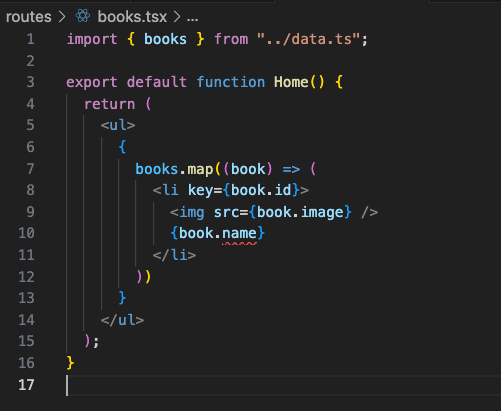Expand the breadcrumb ellipsis symbols
Screen dimensions: 501x411
(x=192, y=19)
